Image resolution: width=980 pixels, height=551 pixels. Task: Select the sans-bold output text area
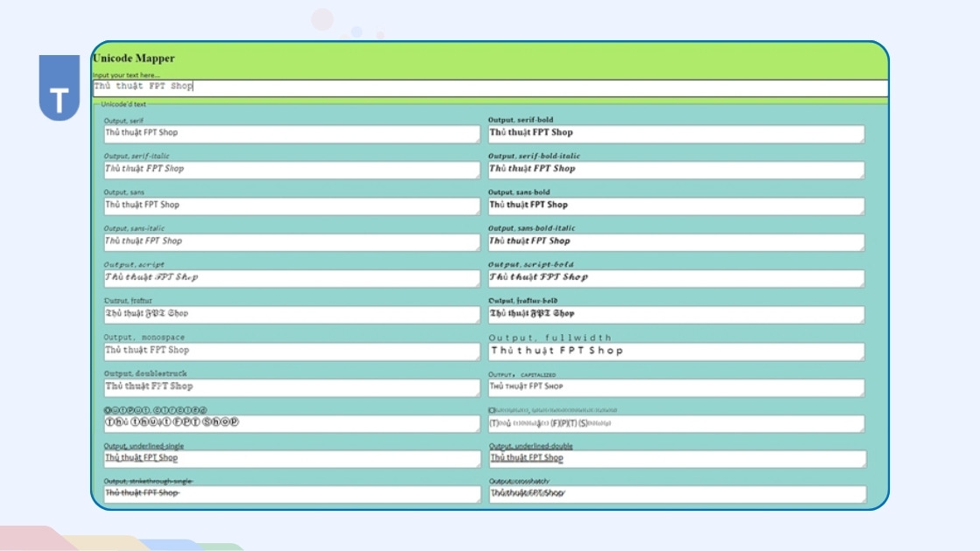[675, 206]
